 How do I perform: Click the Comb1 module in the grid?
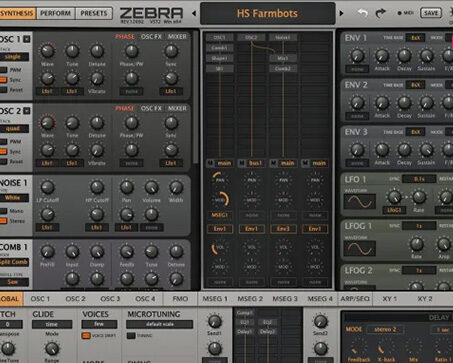pyautogui.click(x=219, y=48)
